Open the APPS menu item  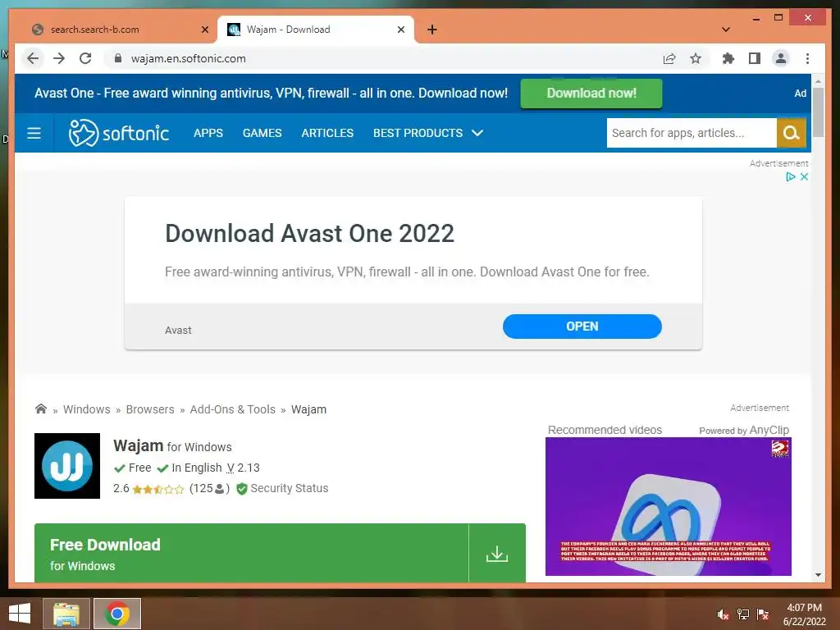208,133
